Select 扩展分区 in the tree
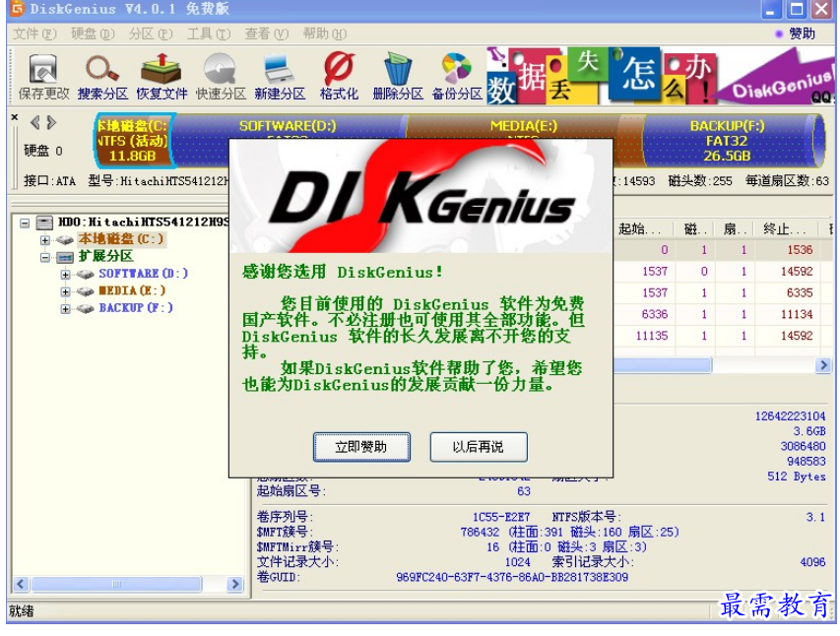The width and height of the screenshot is (840, 636). pyautogui.click(x=105, y=257)
